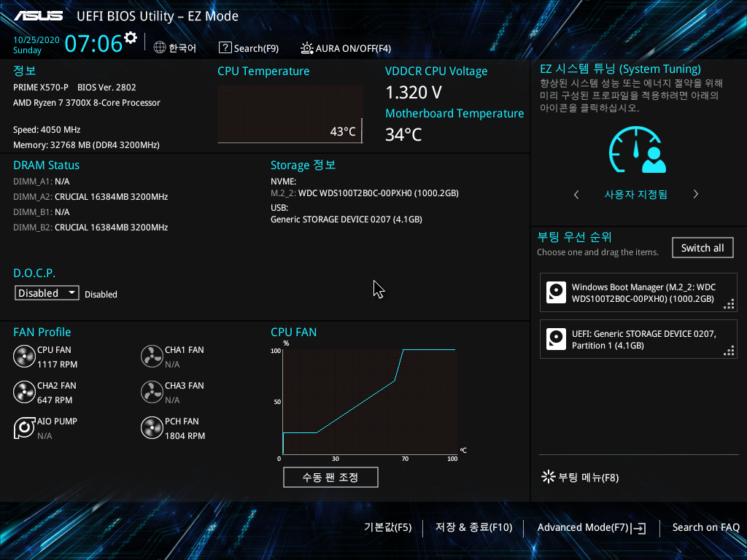The height and width of the screenshot is (560, 747).
Task: Click the CHA1 FAN icon
Action: point(152,356)
